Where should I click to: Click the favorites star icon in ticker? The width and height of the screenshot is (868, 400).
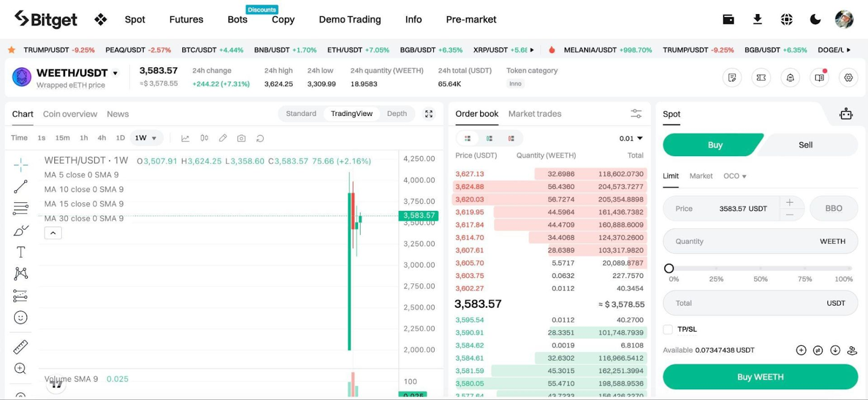(x=11, y=50)
